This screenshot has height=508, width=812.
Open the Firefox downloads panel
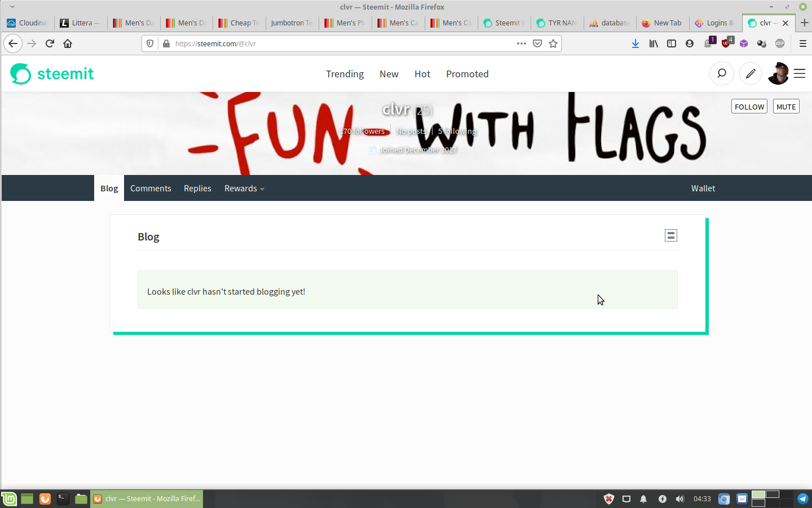[636, 43]
